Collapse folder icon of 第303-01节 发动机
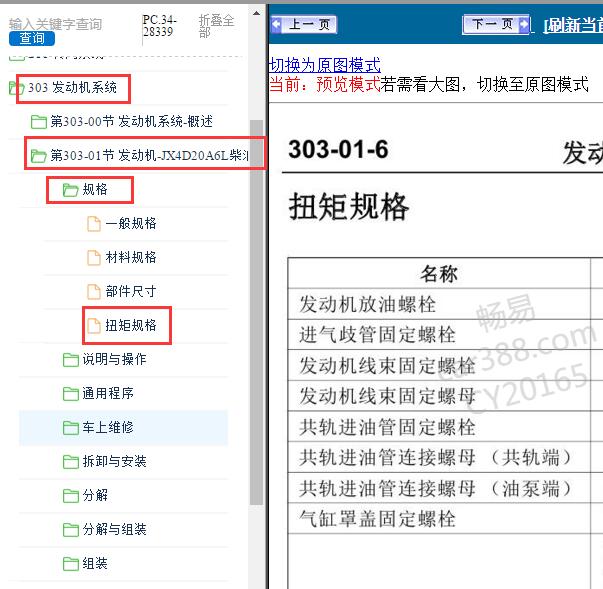The height and width of the screenshot is (589, 603). click(x=39, y=156)
